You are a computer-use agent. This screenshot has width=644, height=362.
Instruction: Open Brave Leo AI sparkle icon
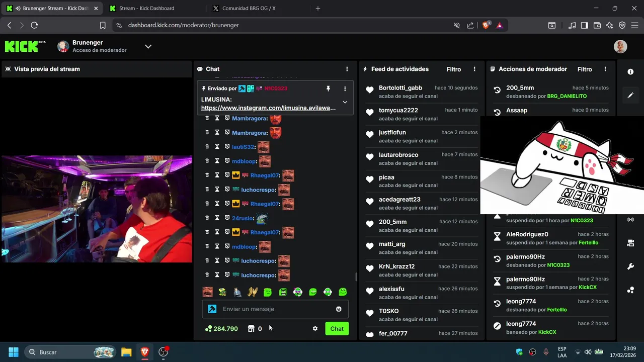pyautogui.click(x=610, y=25)
